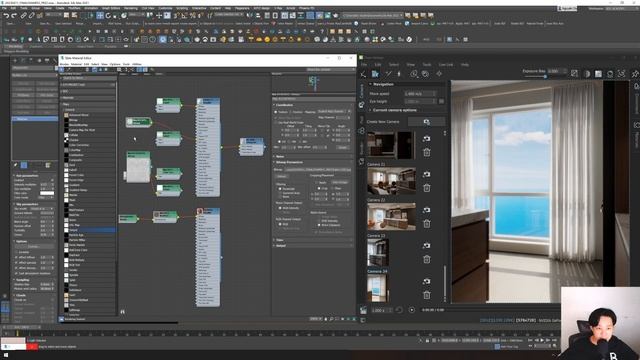
Task: Select the Environ radio button in Coordinates
Action: point(291,112)
